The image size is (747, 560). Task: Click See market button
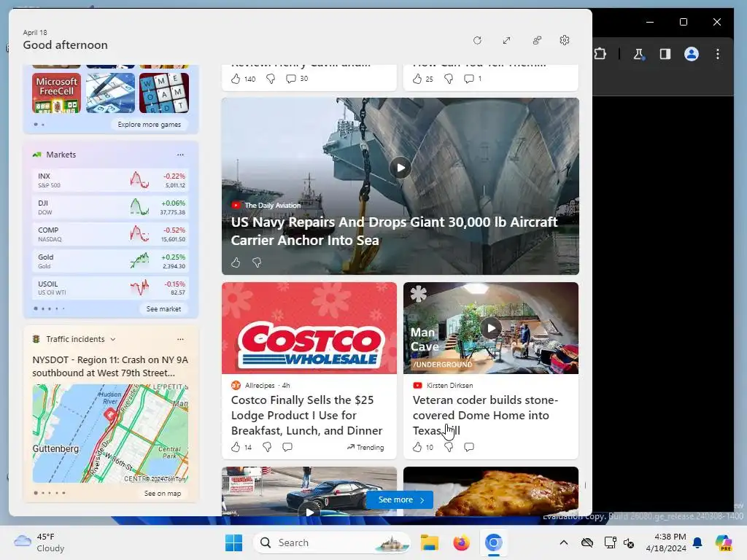point(163,309)
